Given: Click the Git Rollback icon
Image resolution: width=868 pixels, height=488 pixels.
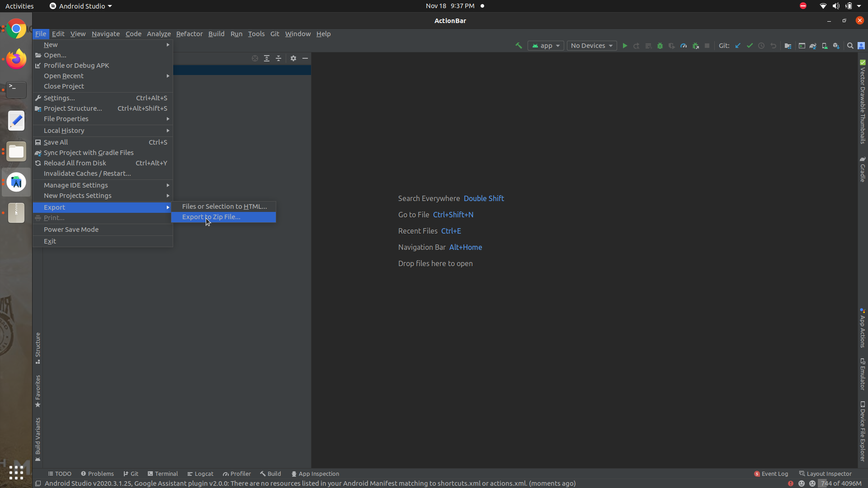Looking at the screenshot, I should point(773,46).
